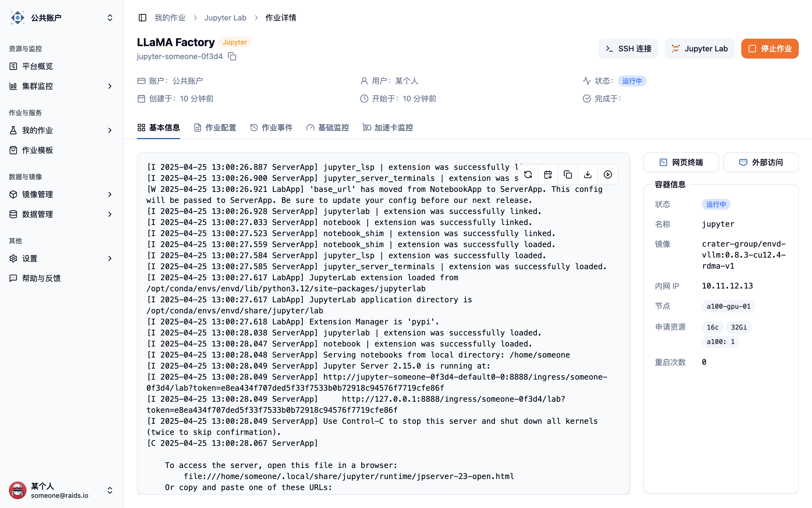This screenshot has width=812, height=508.
Task: Click 作业详情 breadcrumb text
Action: pos(281,17)
